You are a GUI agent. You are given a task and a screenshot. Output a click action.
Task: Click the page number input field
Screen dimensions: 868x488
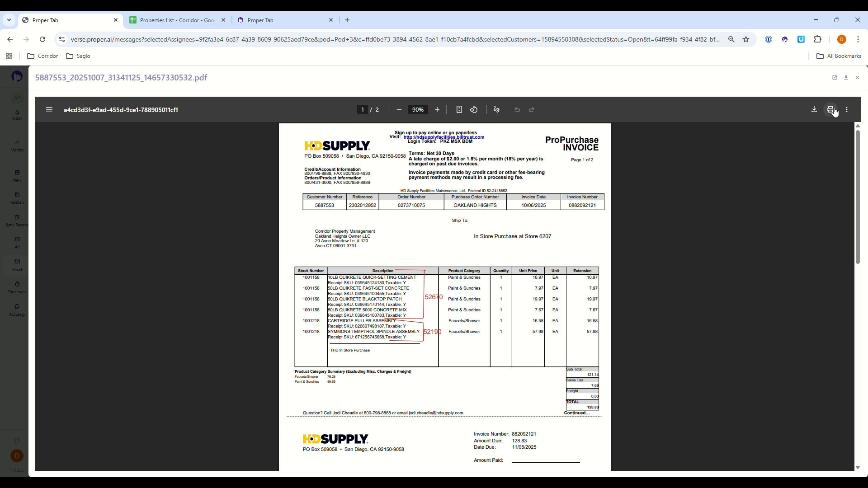click(x=362, y=110)
